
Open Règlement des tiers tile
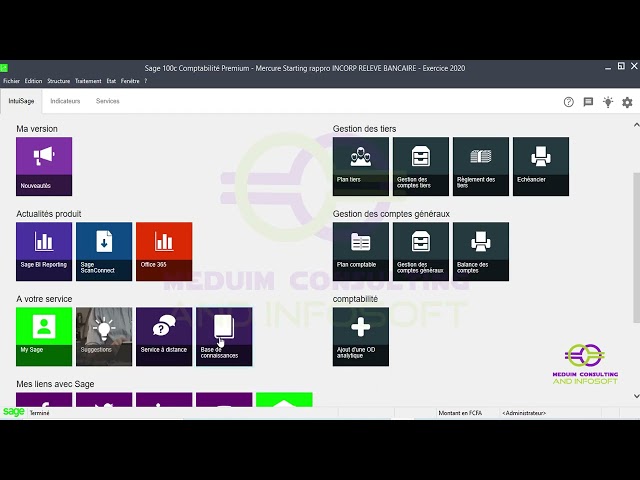pos(481,167)
